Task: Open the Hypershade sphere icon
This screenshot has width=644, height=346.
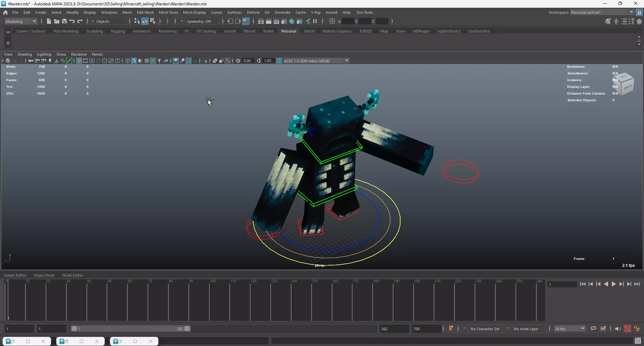Action: (x=292, y=21)
